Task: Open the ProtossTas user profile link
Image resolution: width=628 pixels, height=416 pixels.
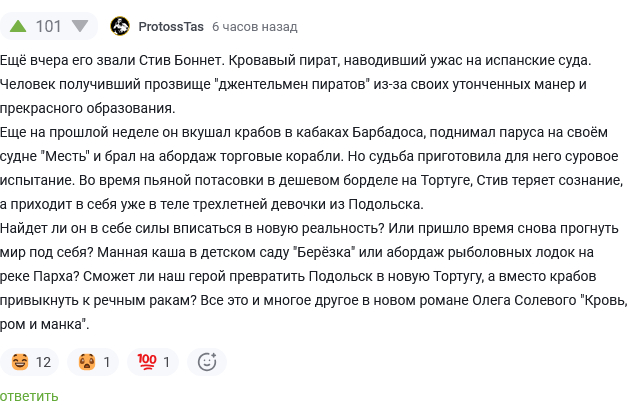Action: 170,26
